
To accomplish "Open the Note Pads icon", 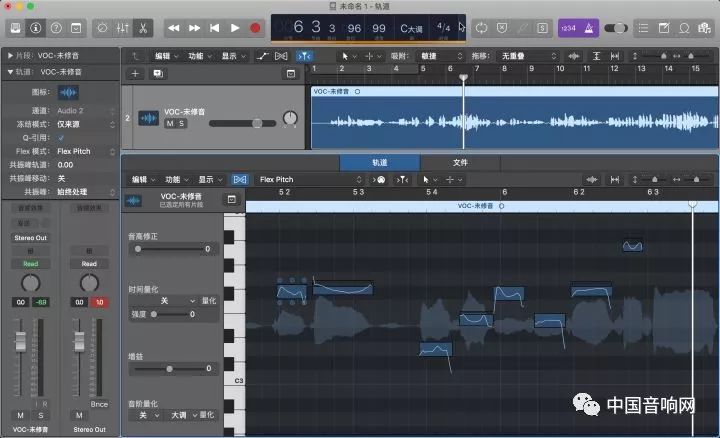I will [x=664, y=28].
